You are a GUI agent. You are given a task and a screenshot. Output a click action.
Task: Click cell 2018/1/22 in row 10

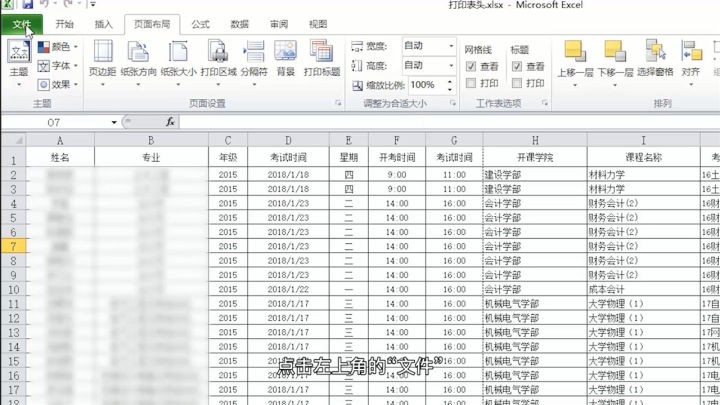coord(288,289)
